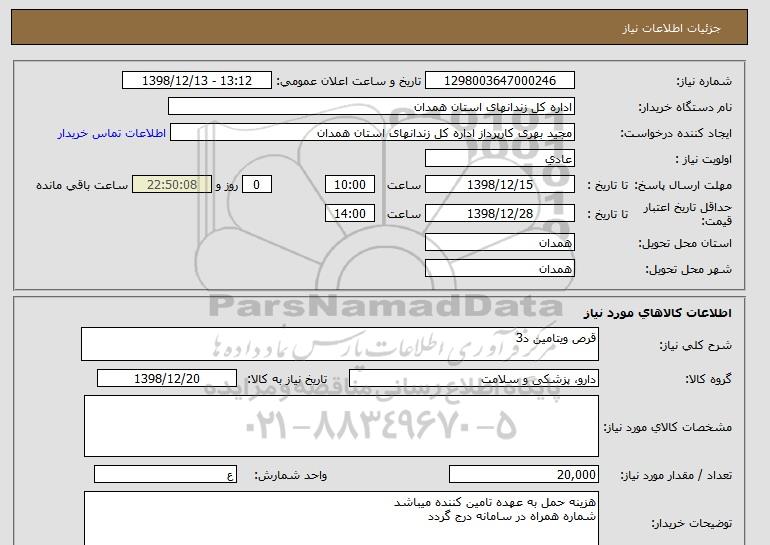Select the شماره نیاز field 1298003647000246
The height and width of the screenshot is (545, 770).
[x=499, y=81]
